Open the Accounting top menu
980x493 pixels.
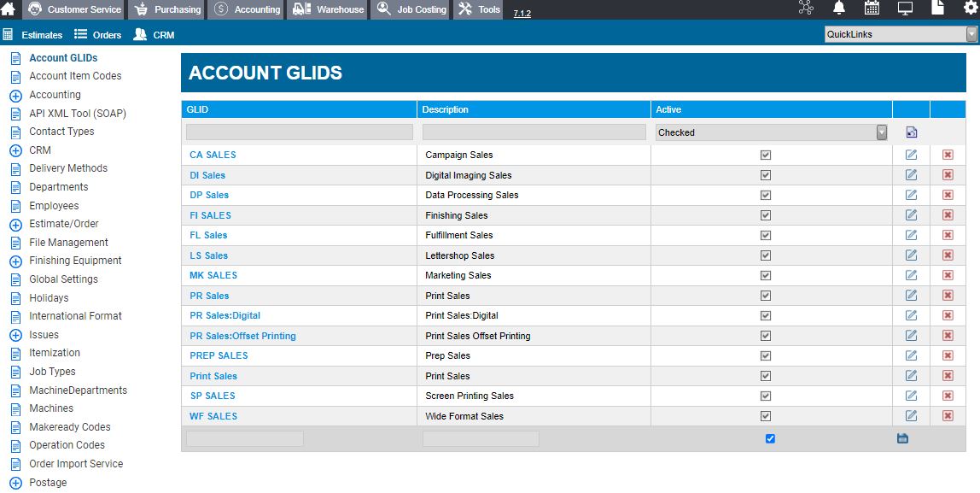(246, 9)
